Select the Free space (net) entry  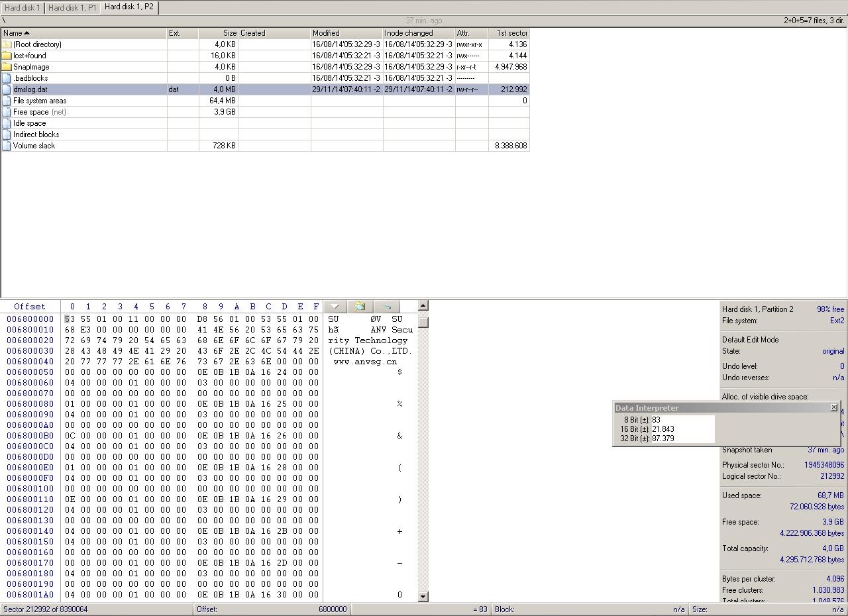coord(40,112)
